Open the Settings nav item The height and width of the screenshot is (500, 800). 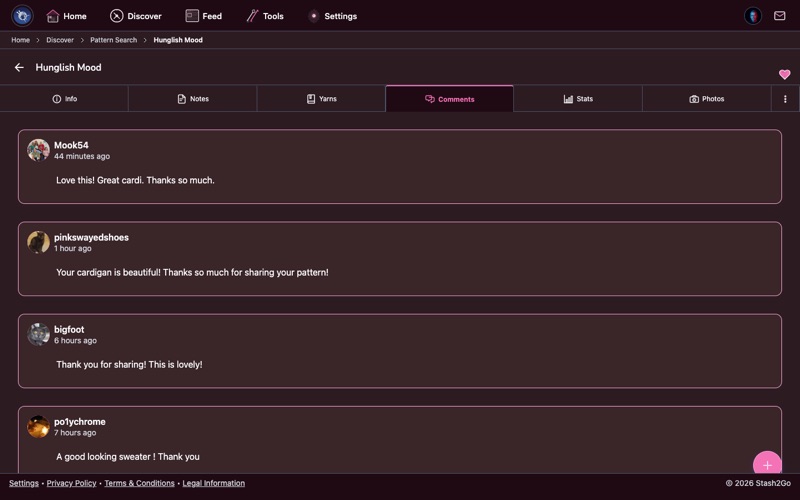click(332, 16)
